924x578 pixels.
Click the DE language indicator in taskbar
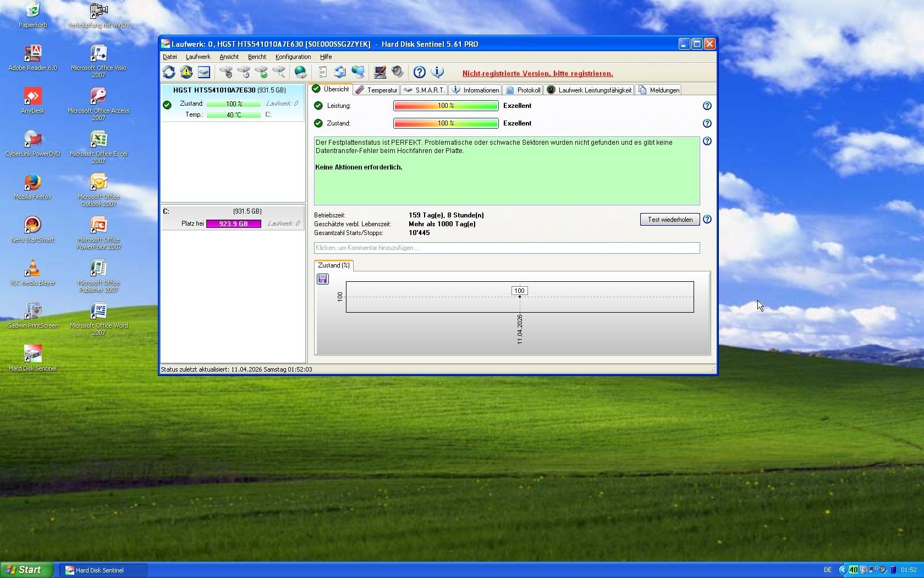pos(827,570)
